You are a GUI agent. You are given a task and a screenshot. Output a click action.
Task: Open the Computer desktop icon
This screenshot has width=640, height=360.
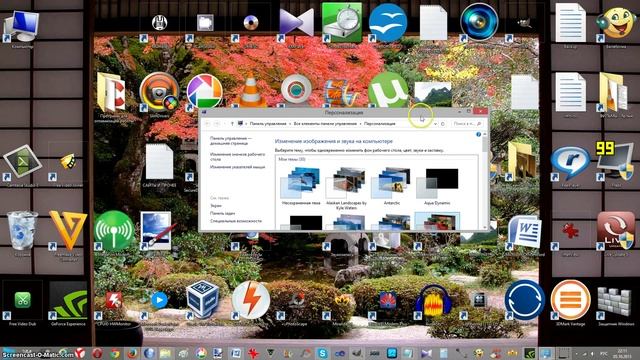21,26
